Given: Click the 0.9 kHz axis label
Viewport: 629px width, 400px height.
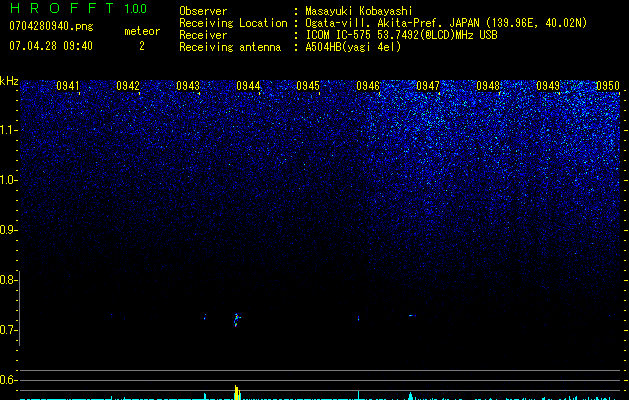Looking at the screenshot, I should tap(8, 230).
